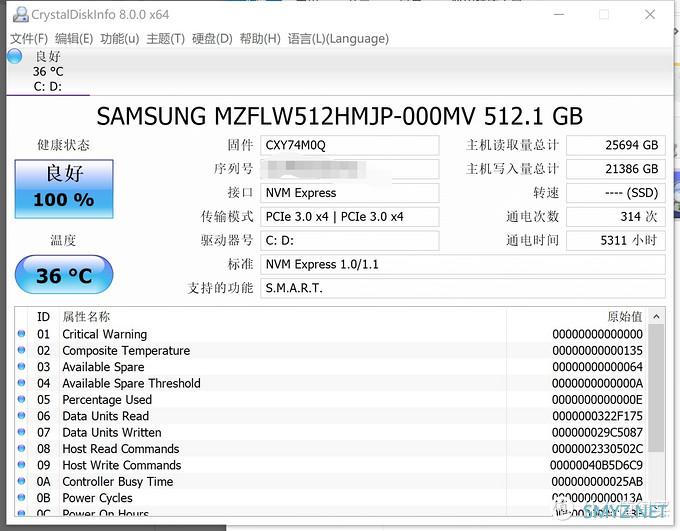Click rotation rate value ---- (SSD)
This screenshot has width=680, height=531.
[616, 193]
